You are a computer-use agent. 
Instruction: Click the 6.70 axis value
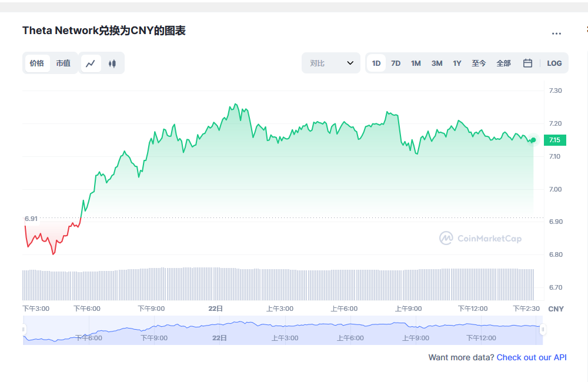[x=556, y=287]
